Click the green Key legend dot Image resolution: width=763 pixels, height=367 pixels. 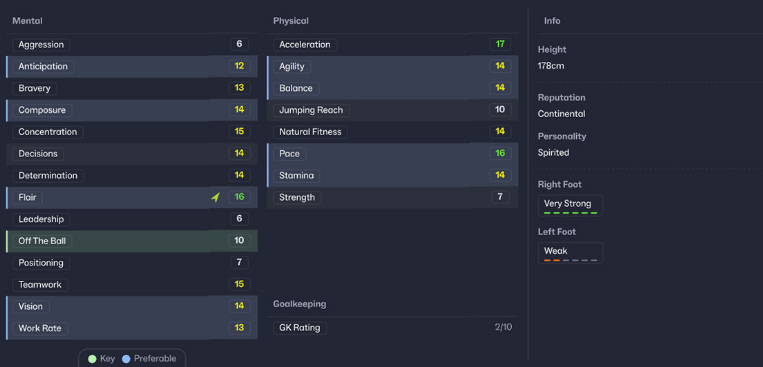click(x=92, y=359)
